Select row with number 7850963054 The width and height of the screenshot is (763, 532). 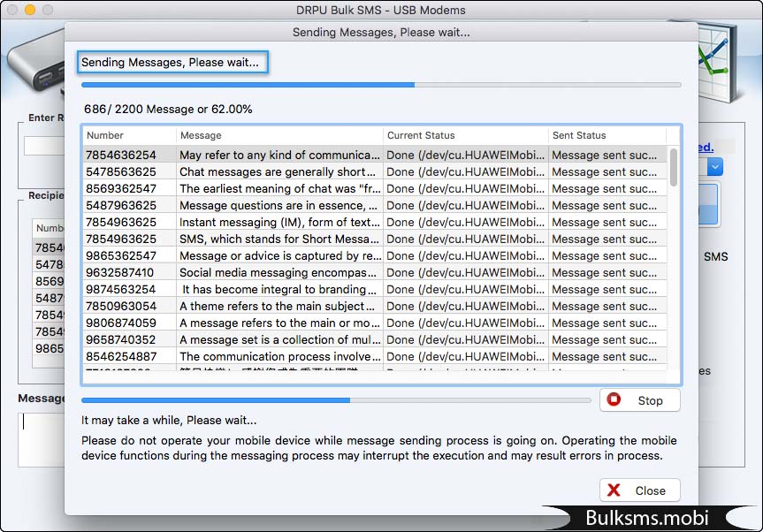[375, 306]
